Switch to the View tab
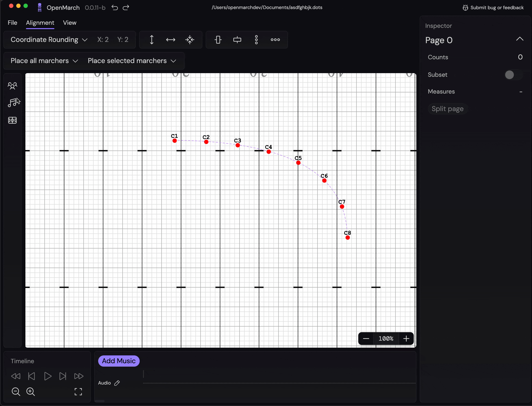This screenshot has width=532, height=406. [69, 23]
